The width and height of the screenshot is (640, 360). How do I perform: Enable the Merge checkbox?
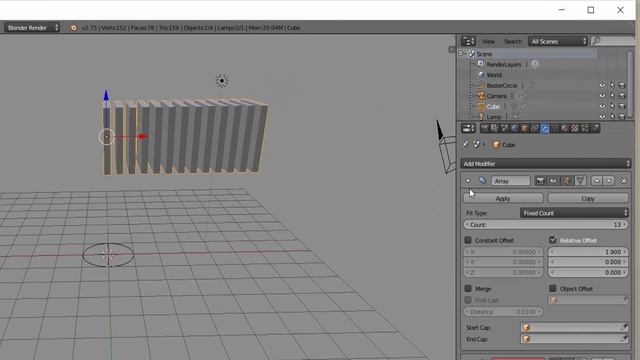click(x=468, y=288)
